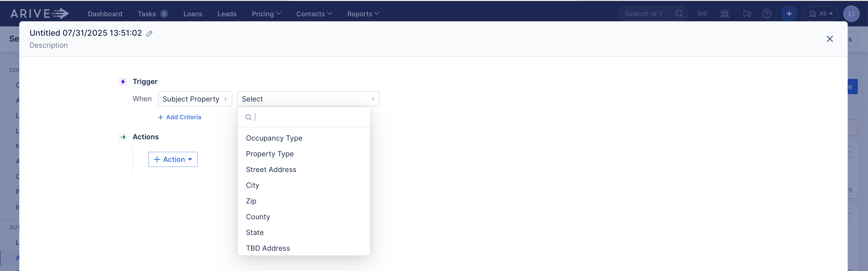Select 'Occupancy Type' from the dropdown list
Screen dimensions: 868x271
[x=274, y=138]
